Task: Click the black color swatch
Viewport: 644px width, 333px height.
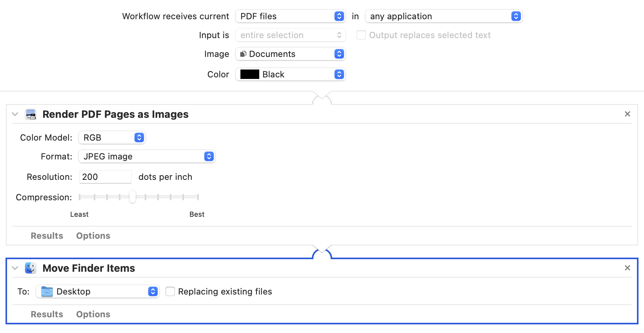Action: click(250, 74)
